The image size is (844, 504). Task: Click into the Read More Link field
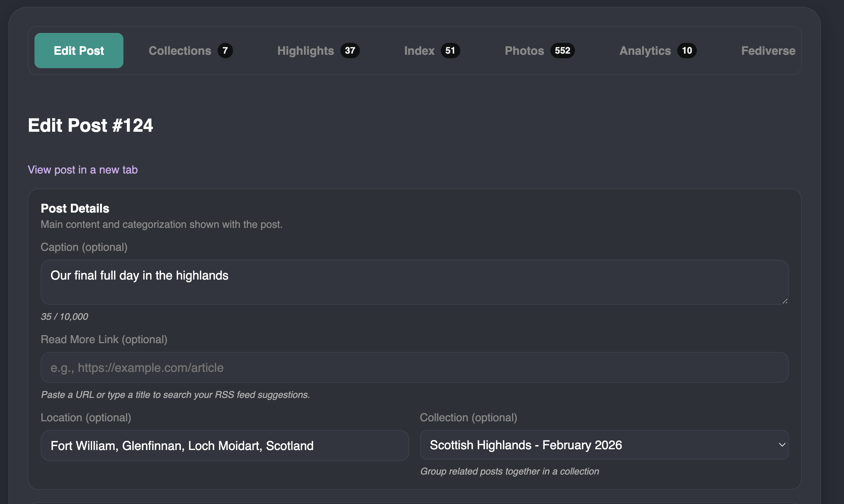click(414, 368)
